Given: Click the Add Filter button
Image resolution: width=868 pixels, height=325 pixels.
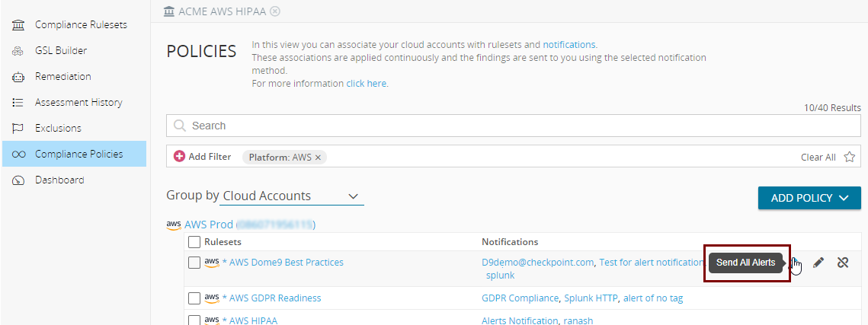Looking at the screenshot, I should click(x=203, y=157).
